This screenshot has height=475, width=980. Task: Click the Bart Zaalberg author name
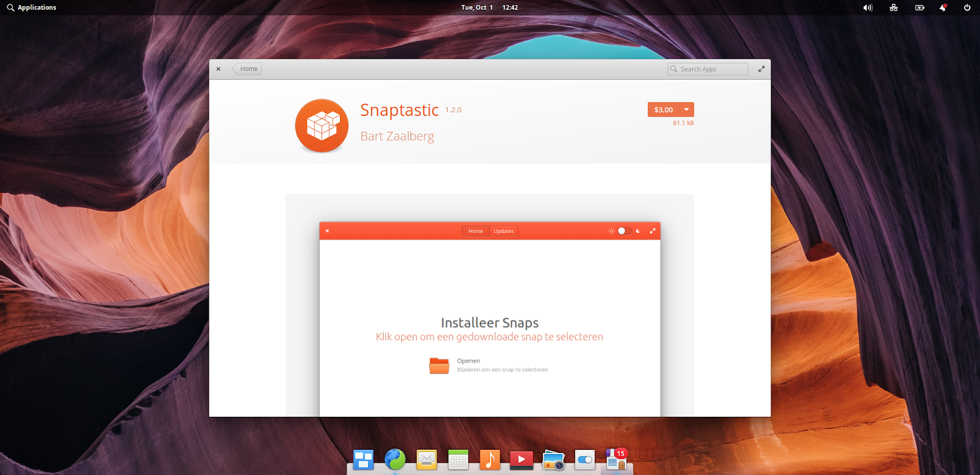397,136
